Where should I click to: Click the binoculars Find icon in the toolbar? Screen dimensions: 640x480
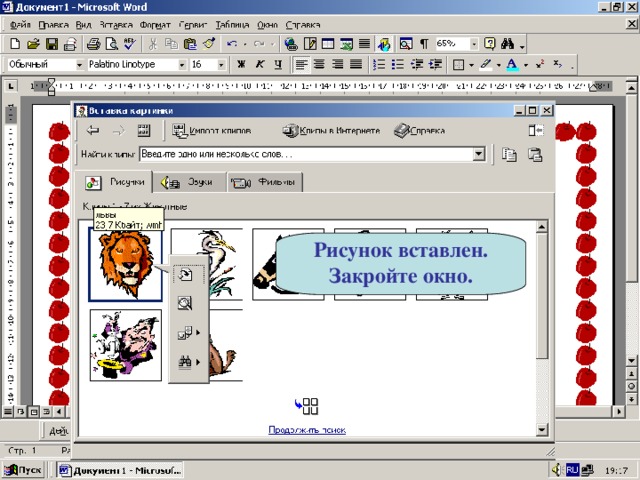coord(507,44)
